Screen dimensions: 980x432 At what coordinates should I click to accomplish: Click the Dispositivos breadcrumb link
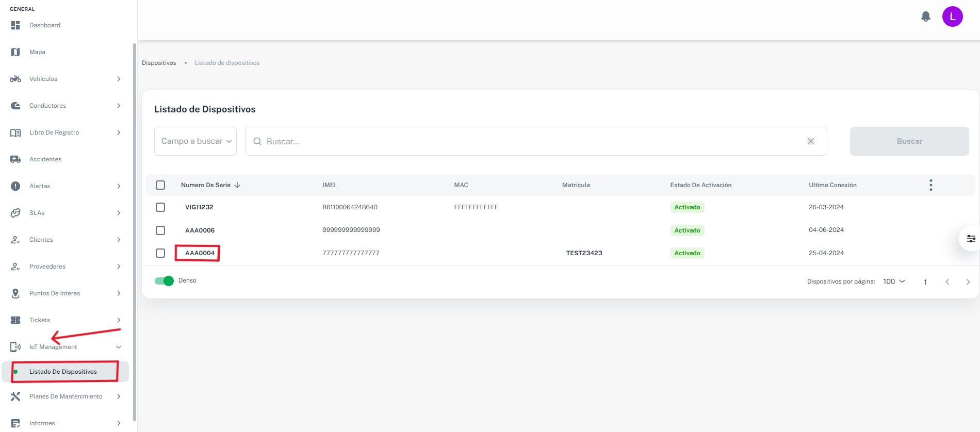[x=159, y=63]
